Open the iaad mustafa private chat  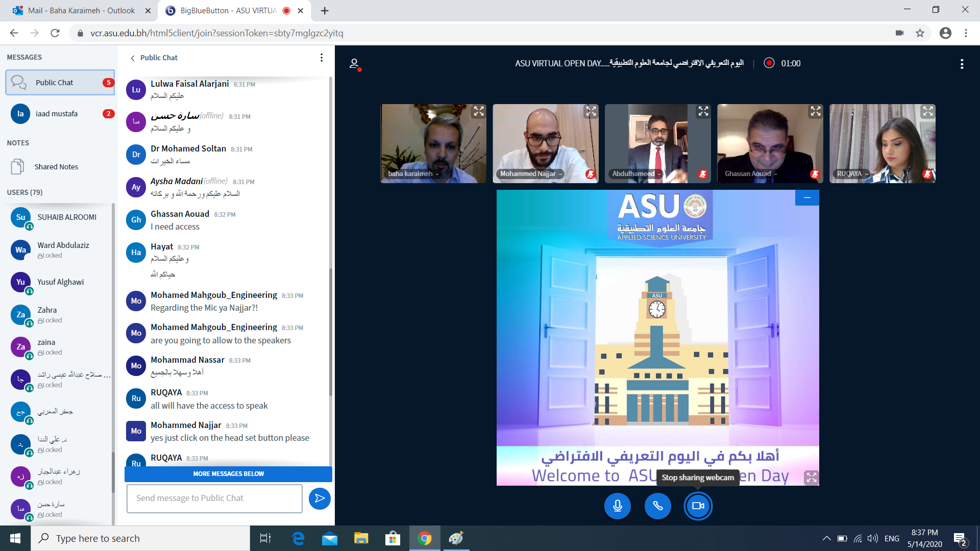(x=60, y=114)
